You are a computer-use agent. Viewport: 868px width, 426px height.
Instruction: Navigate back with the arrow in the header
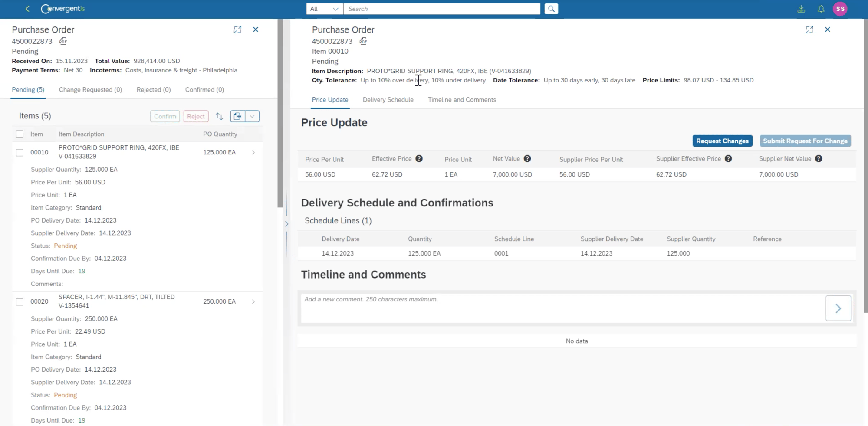coord(27,9)
